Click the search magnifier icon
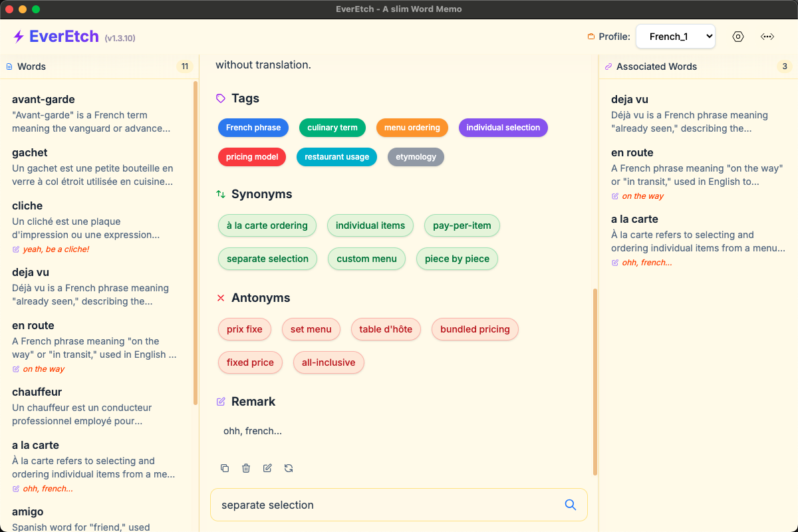The image size is (798, 532). click(x=570, y=505)
